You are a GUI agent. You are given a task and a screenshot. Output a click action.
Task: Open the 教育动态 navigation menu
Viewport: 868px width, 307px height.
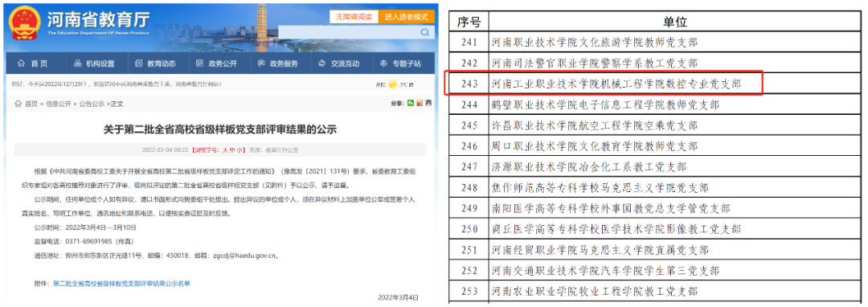tap(156, 63)
